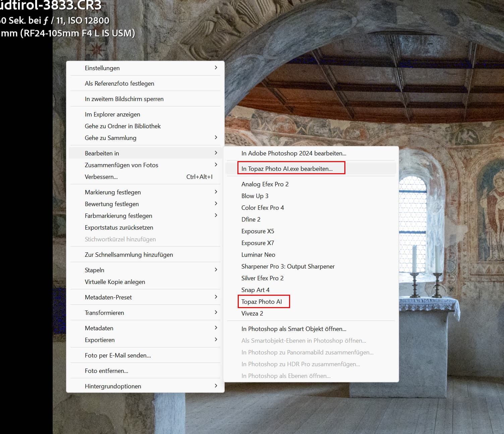Open photo in Analog Efex Pro 2
The width and height of the screenshot is (504, 434).
pyautogui.click(x=265, y=184)
